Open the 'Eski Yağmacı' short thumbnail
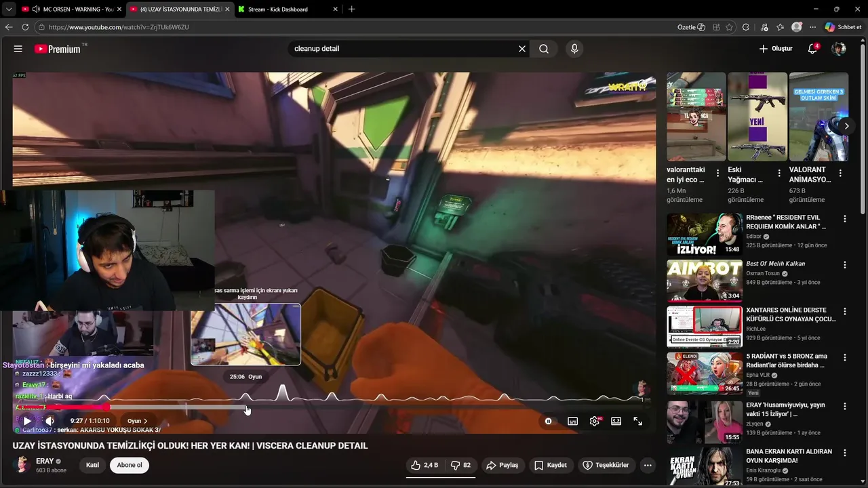868x488 pixels. pos(757,117)
